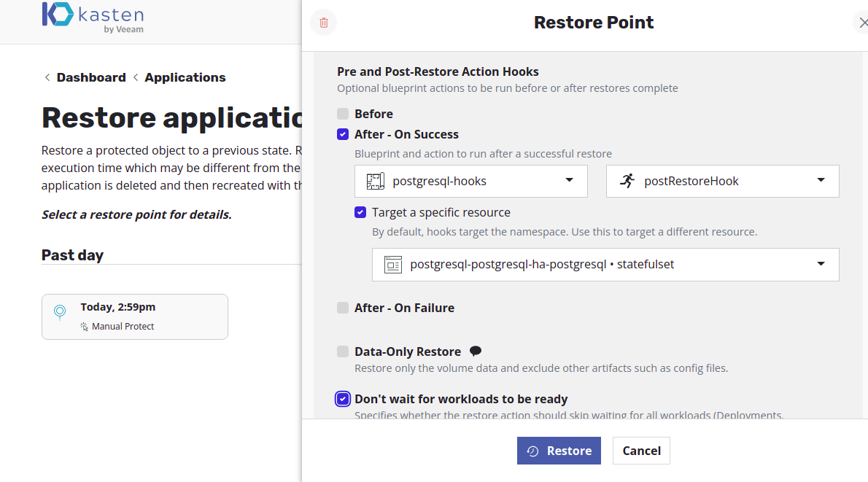This screenshot has width=868, height=482.
Task: Navigate to the Dashboard breadcrumb
Action: coord(91,77)
